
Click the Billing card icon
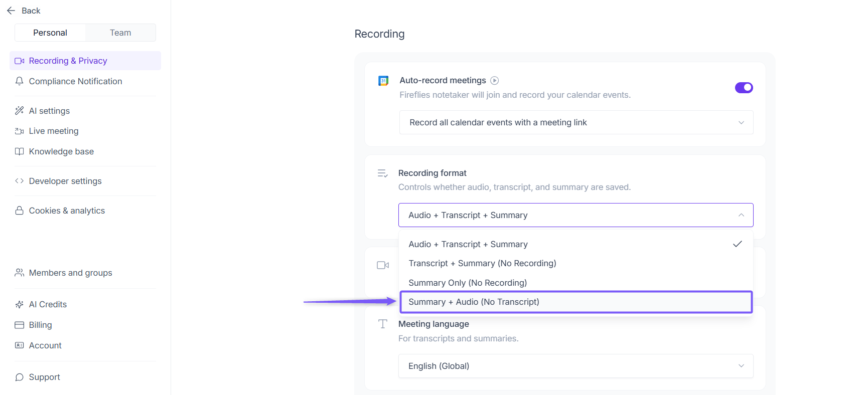[x=20, y=325]
